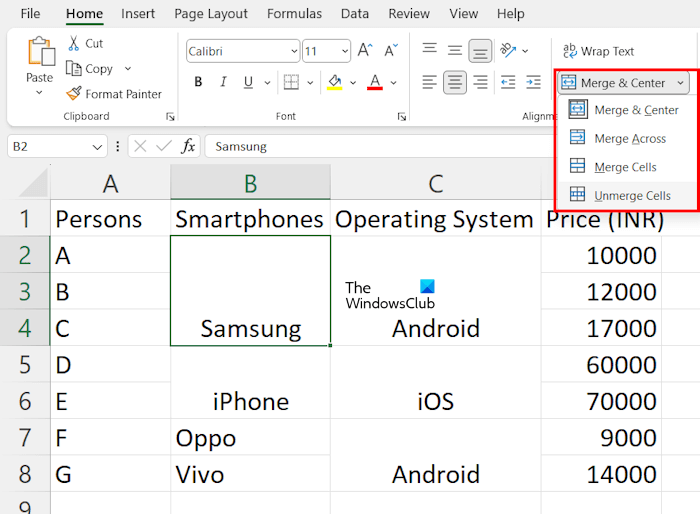Open the font size 11 dropdown
The height and width of the screenshot is (514, 700).
tap(345, 51)
